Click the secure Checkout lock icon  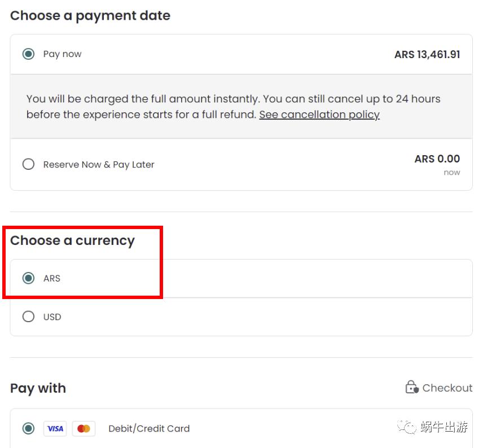pyautogui.click(x=412, y=388)
